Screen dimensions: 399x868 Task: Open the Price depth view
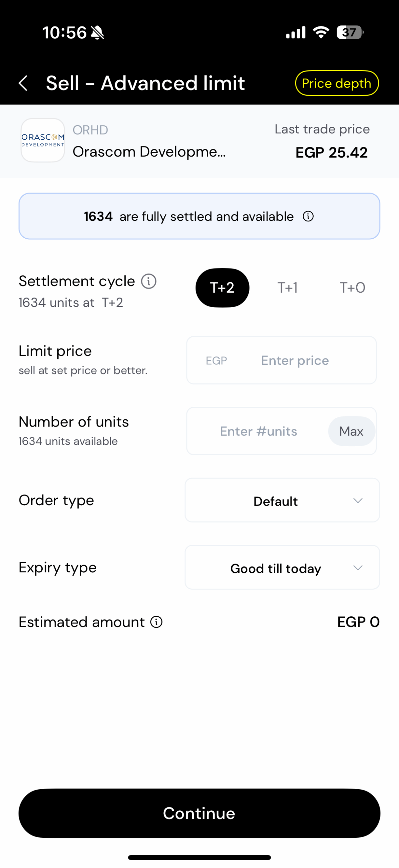tap(336, 83)
